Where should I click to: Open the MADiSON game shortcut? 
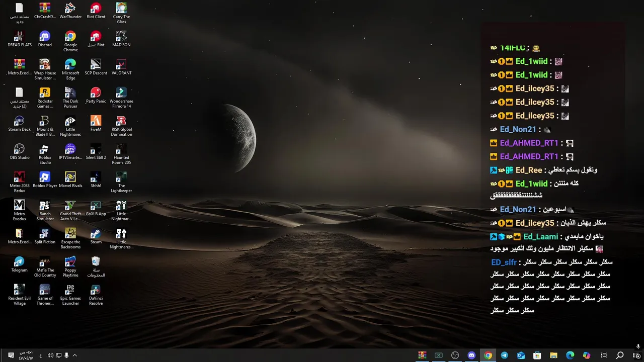pos(121,39)
